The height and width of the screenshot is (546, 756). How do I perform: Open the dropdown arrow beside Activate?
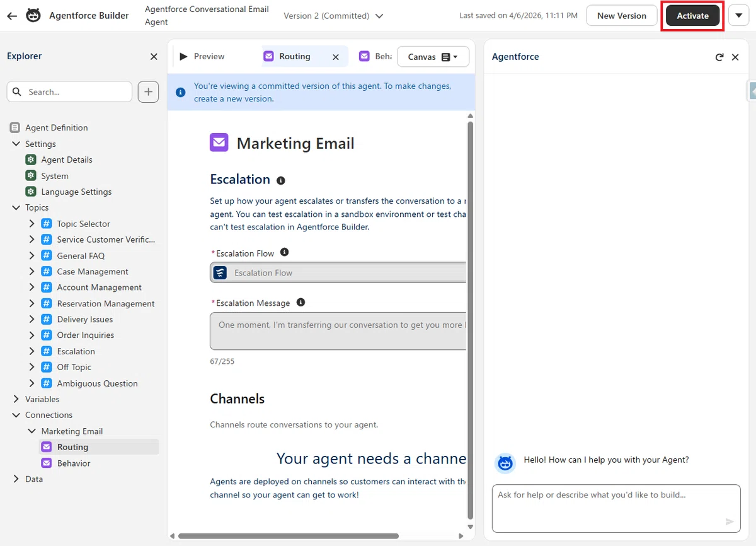(x=738, y=16)
